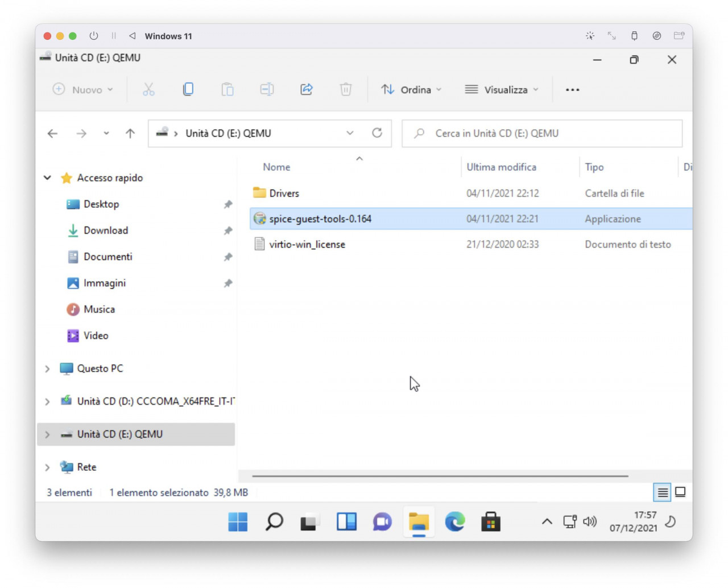Click the Delete trash icon
This screenshot has height=588, width=728.
coord(346,89)
